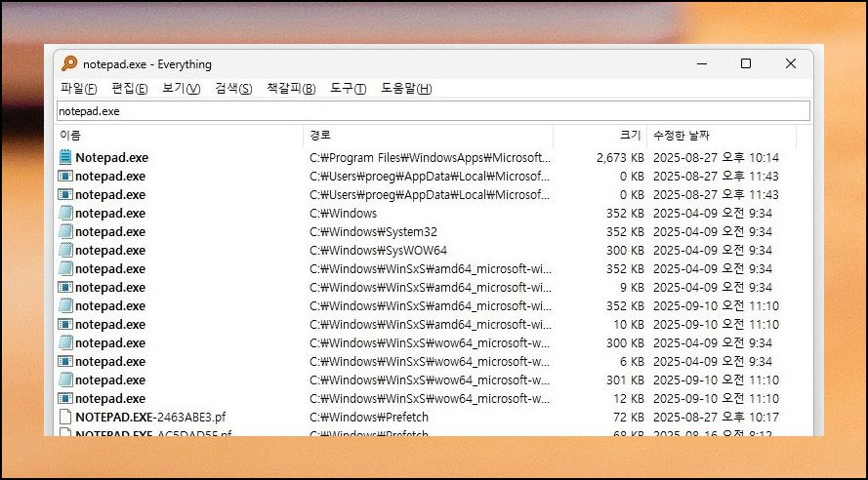Screen dimensions: 868x480
Task: Open the 파일(F) menu
Action: 79,89
